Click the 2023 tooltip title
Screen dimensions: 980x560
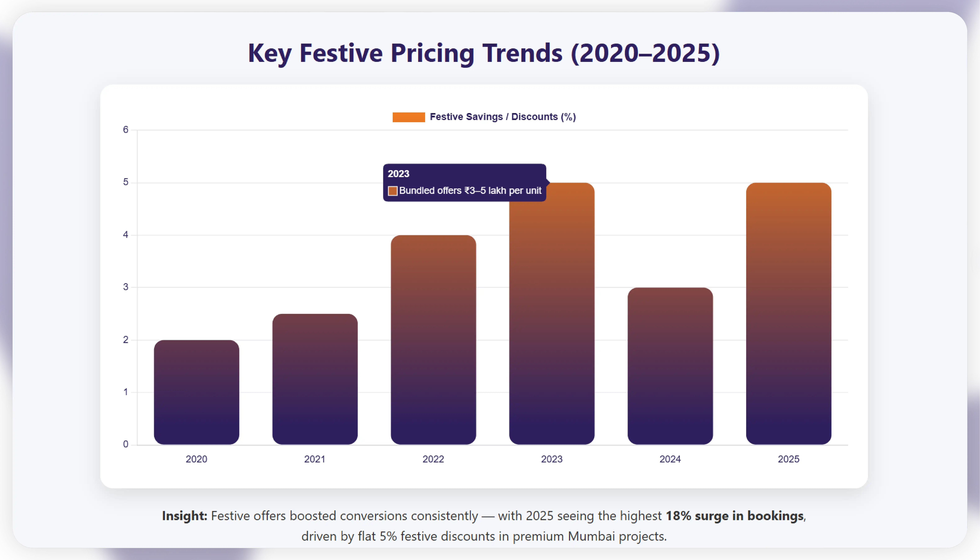(x=398, y=174)
